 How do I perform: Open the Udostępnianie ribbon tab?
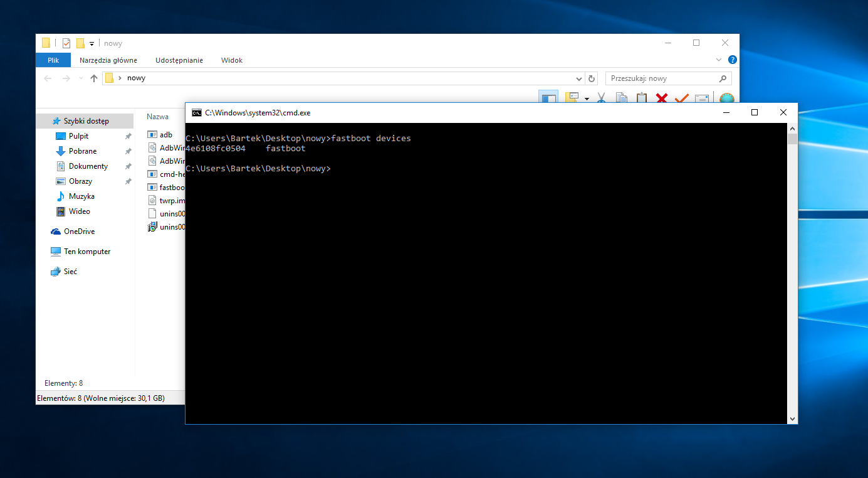tap(180, 60)
